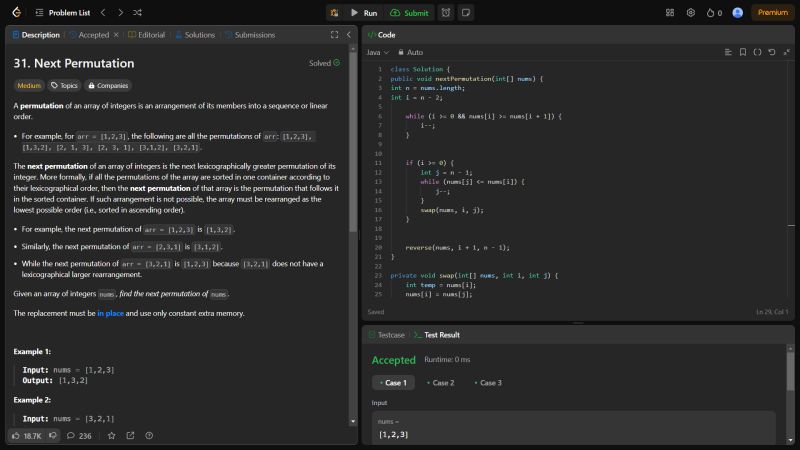Switch to the Accepted tab
Image resolution: width=800 pixels, height=450 pixels.
89,35
